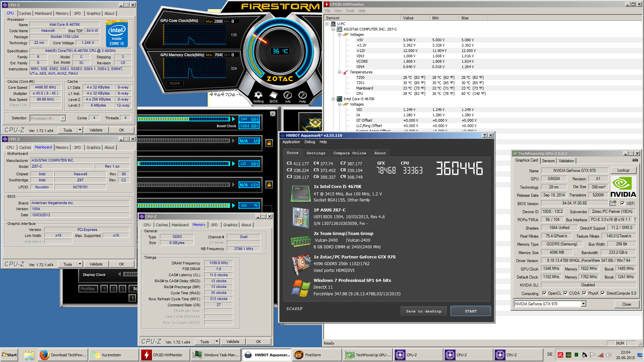Click the Max column header in HWMonitor
This screenshot has width=644, height=362.
point(473,18)
